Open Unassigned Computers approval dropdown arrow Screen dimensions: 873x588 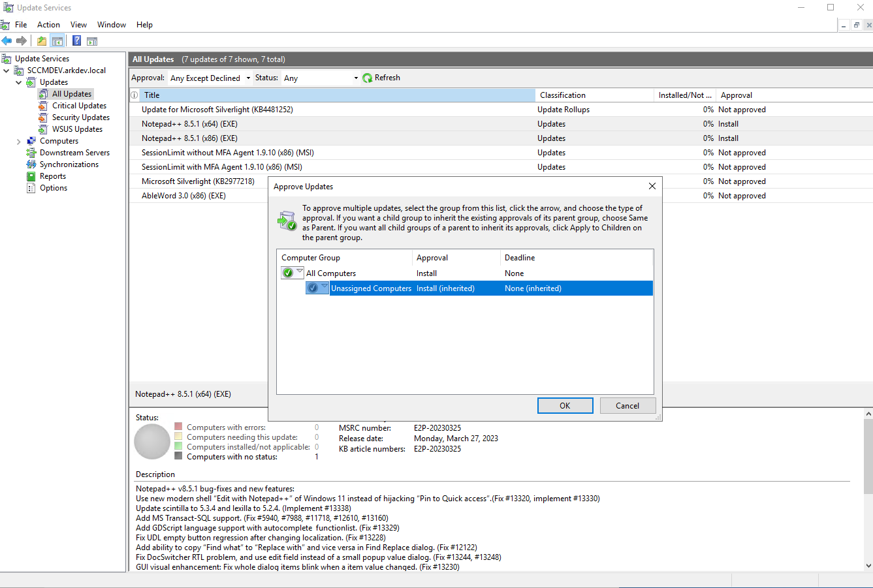(x=325, y=287)
